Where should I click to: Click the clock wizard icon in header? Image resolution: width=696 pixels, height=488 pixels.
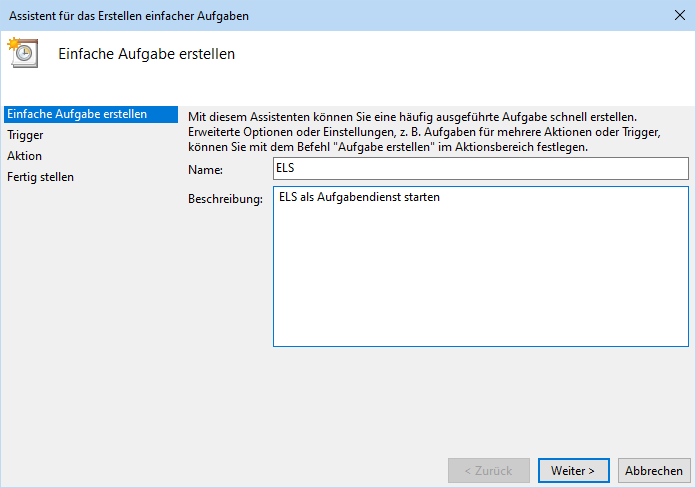[22, 53]
